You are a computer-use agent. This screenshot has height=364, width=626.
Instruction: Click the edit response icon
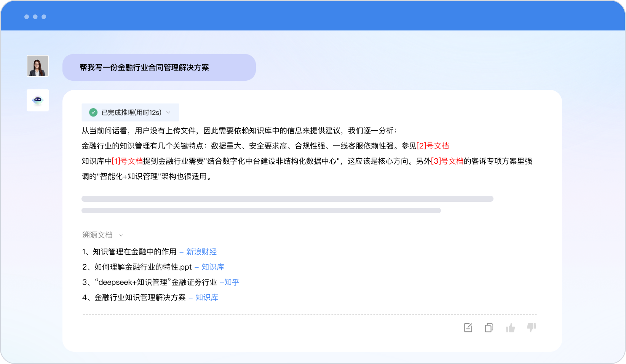click(468, 327)
